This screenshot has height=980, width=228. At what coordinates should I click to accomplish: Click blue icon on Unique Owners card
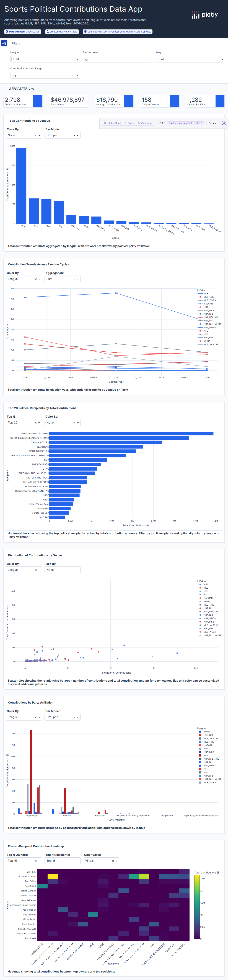[174, 101]
